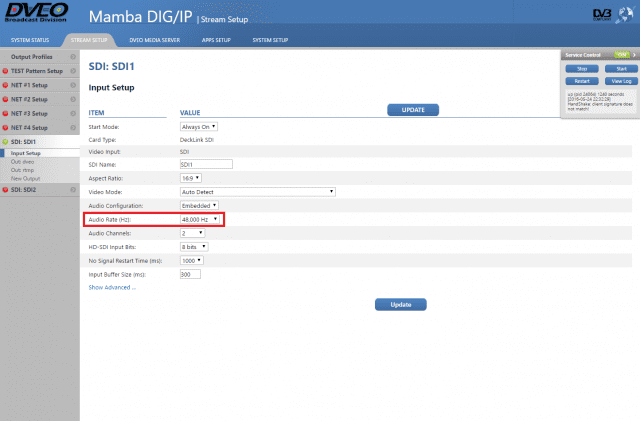Image resolution: width=640 pixels, height=421 pixels.
Task: Expand NET #2 Setup with its arrow
Action: point(73,99)
